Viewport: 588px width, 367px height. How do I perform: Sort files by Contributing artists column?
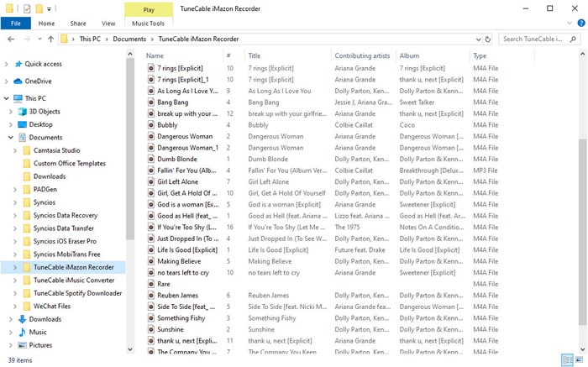click(362, 55)
